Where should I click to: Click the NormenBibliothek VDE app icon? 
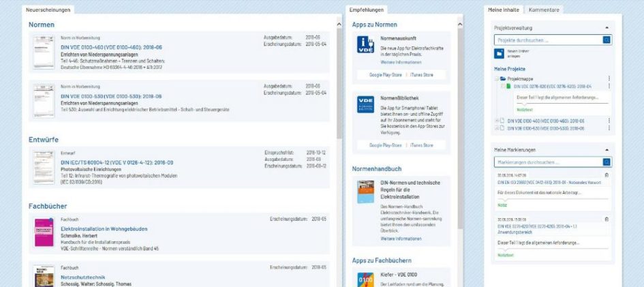[365, 104]
